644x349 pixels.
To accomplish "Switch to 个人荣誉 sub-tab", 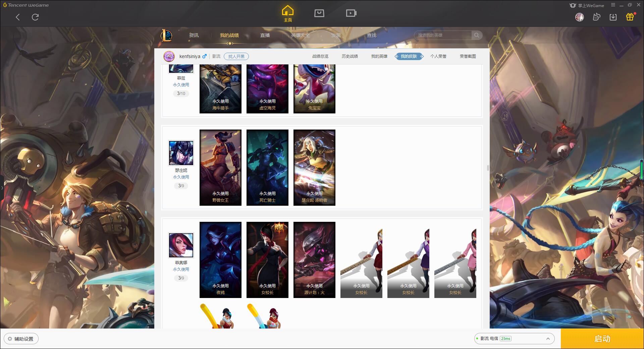I will 438,56.
